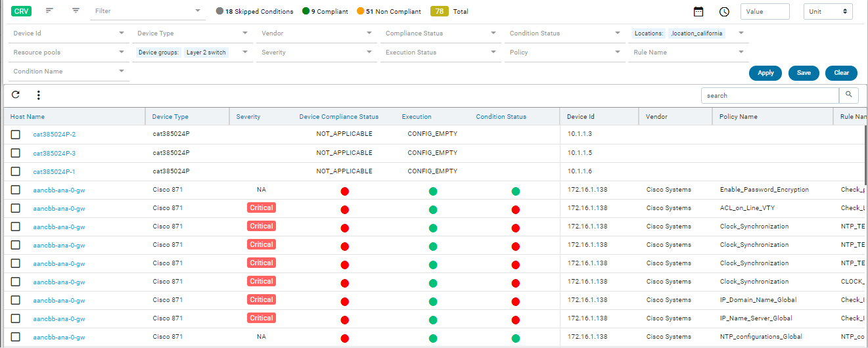Tick the checkbox in the ACL_on_Line_VTY row
Viewport: 868px width, 348px height.
tap(16, 208)
